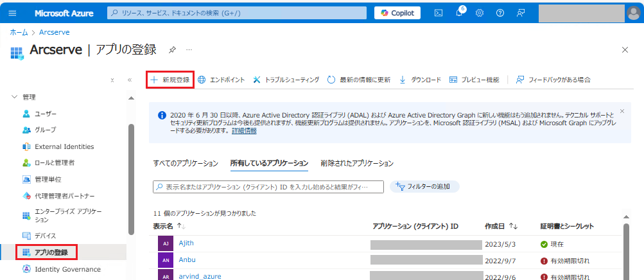Click ダウンロード in the toolbar
The height and width of the screenshot is (280, 644).
(x=420, y=80)
